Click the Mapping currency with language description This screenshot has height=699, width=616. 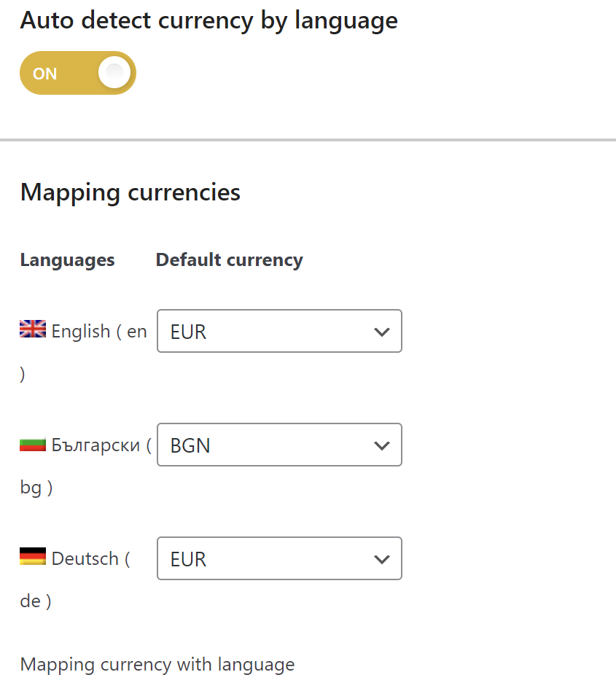(157, 665)
